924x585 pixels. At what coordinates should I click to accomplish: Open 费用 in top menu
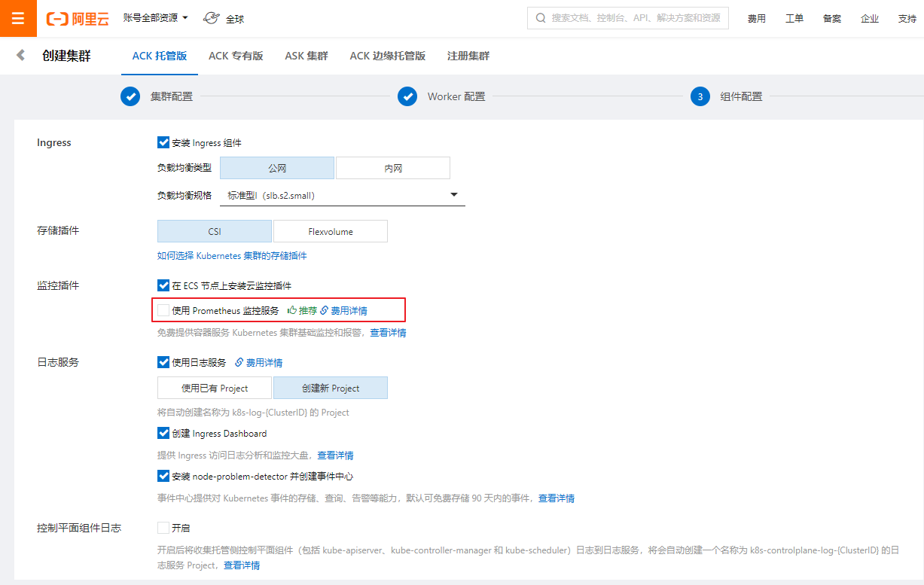[757, 19]
